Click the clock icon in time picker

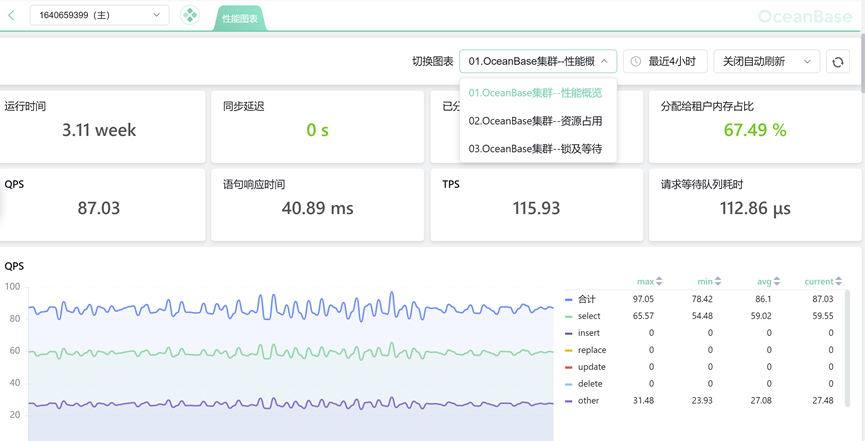pyautogui.click(x=636, y=61)
